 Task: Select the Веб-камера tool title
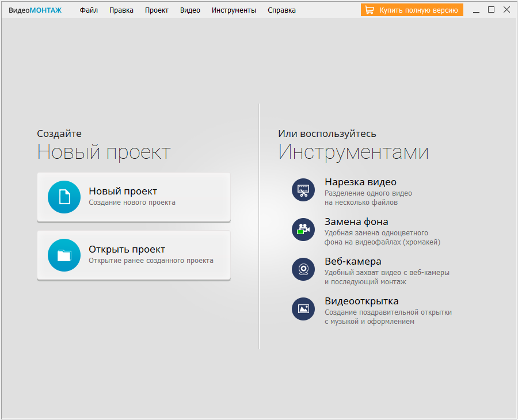(353, 261)
